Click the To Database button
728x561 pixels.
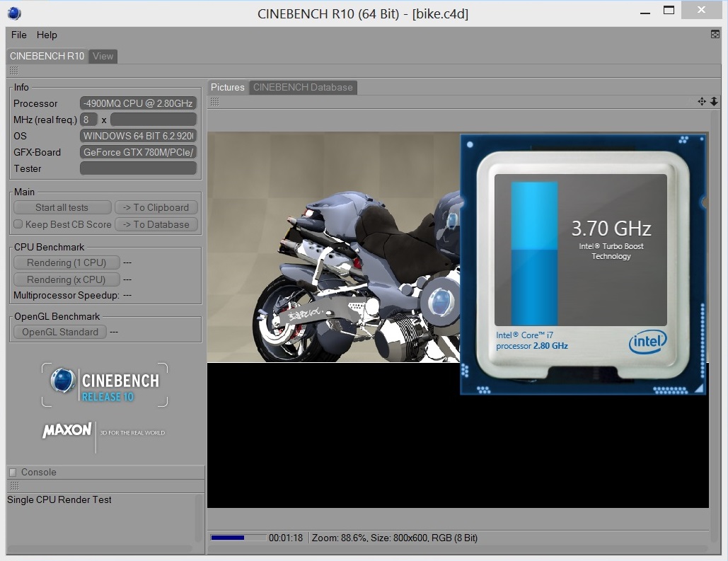click(x=156, y=224)
